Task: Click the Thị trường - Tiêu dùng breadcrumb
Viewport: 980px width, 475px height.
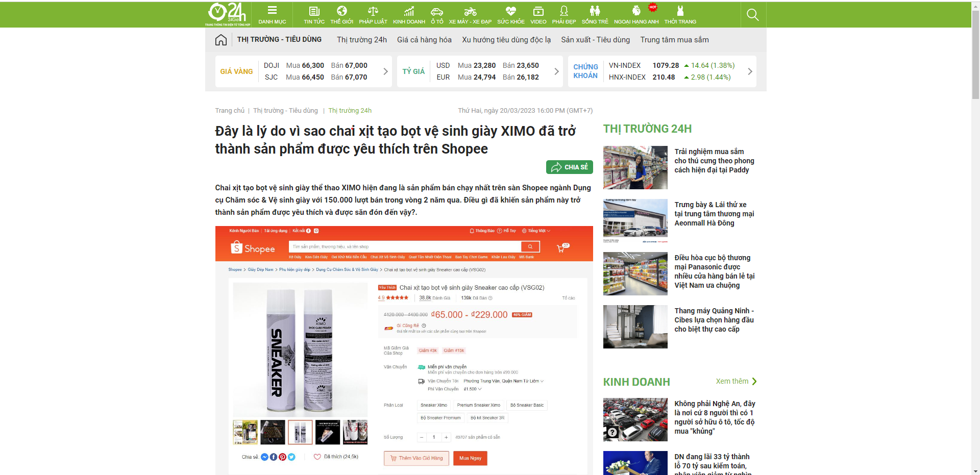Action: click(285, 111)
